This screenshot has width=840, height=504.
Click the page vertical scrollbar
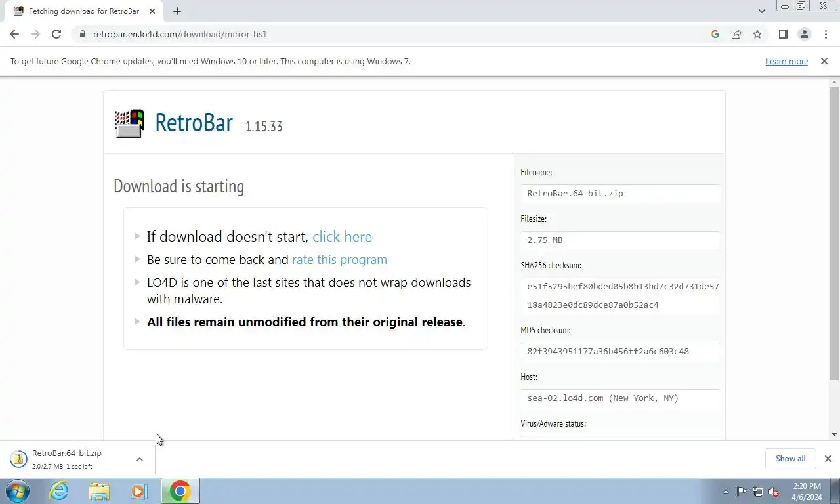(x=834, y=233)
